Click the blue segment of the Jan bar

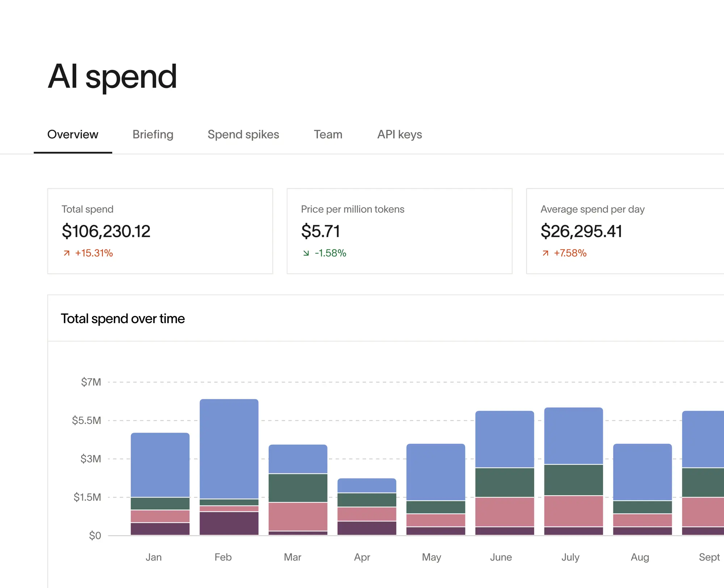click(160, 465)
